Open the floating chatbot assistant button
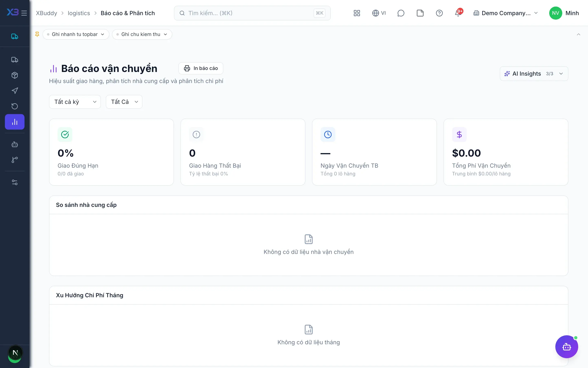Image resolution: width=588 pixels, height=368 pixels. (567, 347)
